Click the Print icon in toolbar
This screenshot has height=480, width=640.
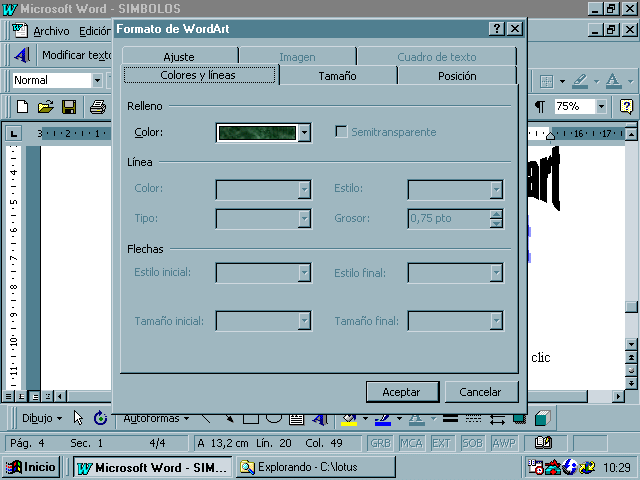click(98, 107)
